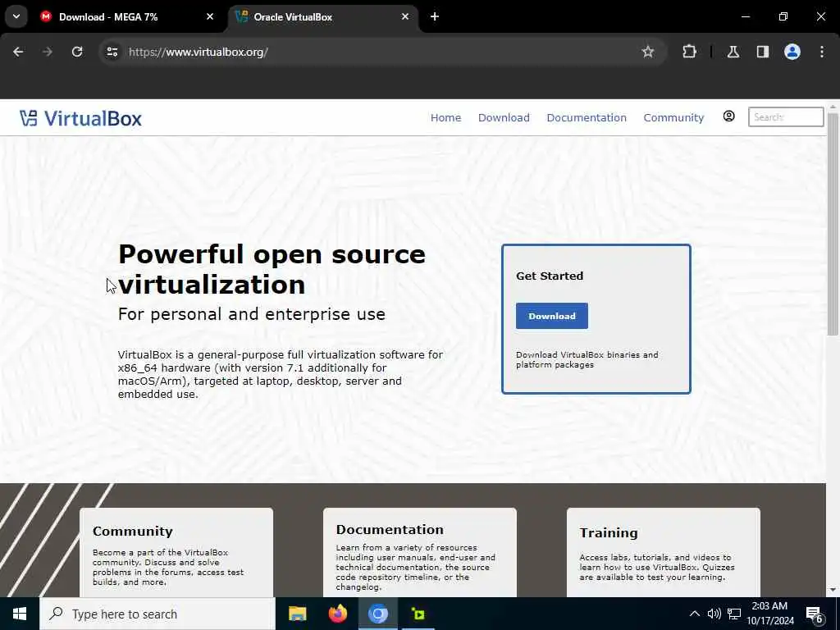Open File Explorer from taskbar
The image size is (840, 630).
tap(297, 614)
